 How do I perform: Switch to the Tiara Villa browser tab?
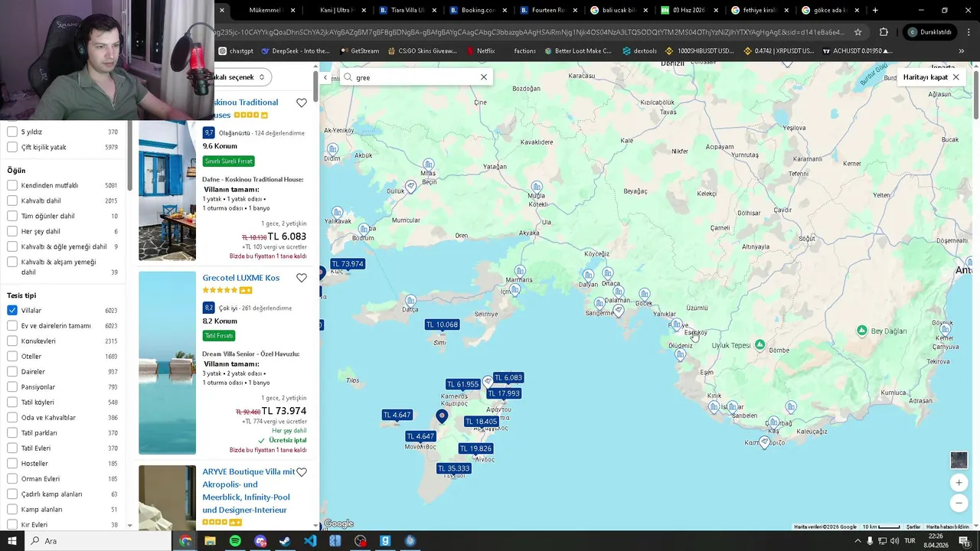pyautogui.click(x=407, y=11)
